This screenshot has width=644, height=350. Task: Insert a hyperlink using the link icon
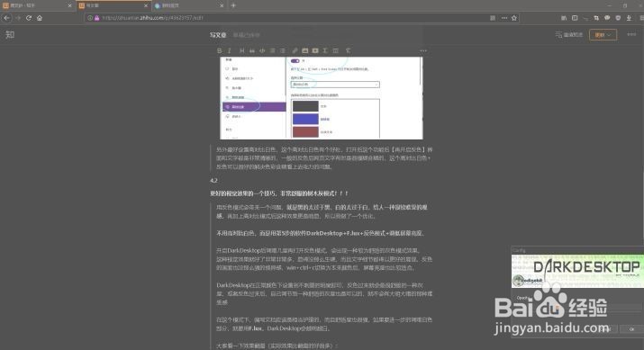coord(295,50)
